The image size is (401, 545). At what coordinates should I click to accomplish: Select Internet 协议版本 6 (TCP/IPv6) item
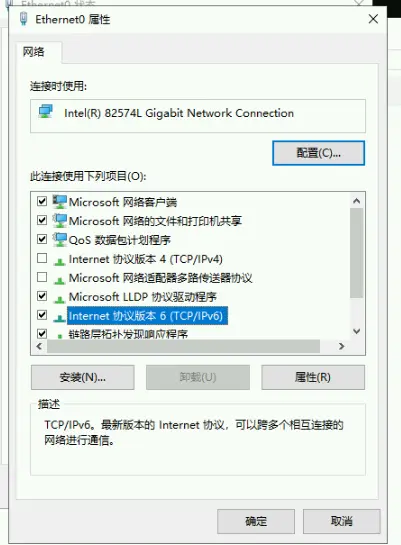coord(146,316)
